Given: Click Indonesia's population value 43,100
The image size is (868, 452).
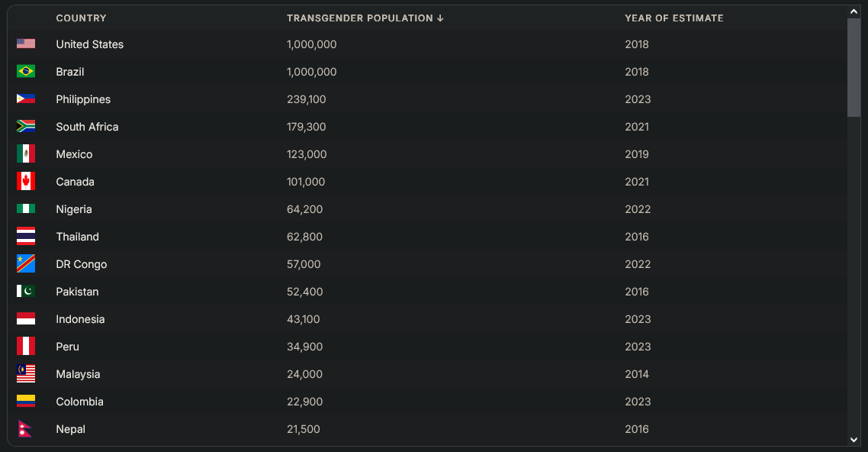Looking at the screenshot, I should [x=304, y=320].
